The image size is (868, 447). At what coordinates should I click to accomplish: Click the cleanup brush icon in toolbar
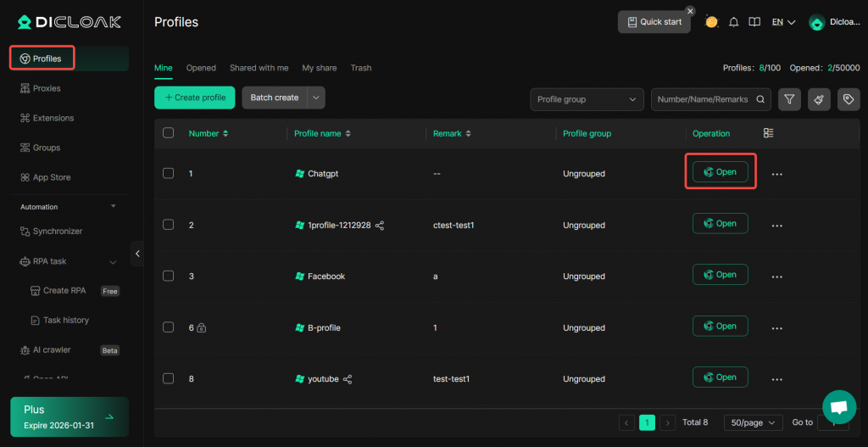pyautogui.click(x=819, y=99)
